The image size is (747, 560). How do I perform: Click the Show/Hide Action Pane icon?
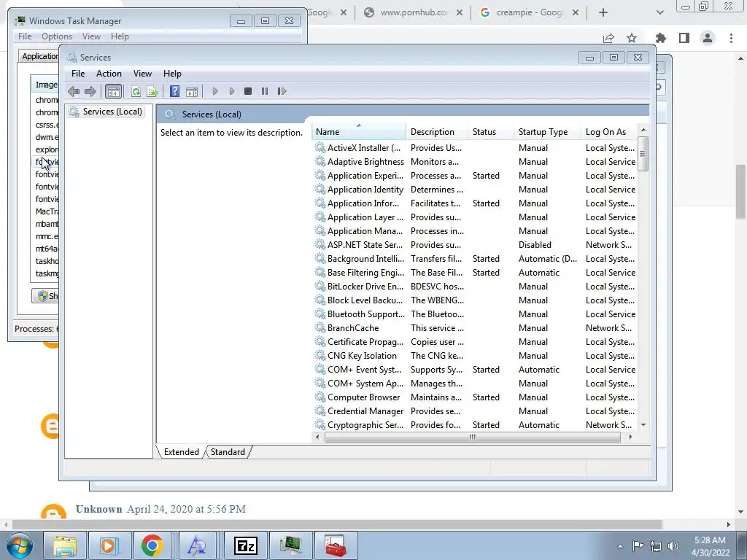192,91
